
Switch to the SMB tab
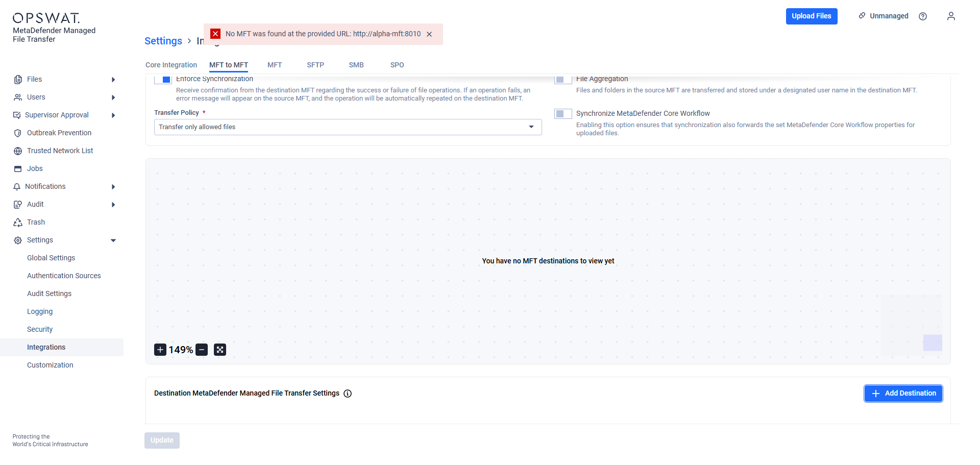[x=356, y=65]
